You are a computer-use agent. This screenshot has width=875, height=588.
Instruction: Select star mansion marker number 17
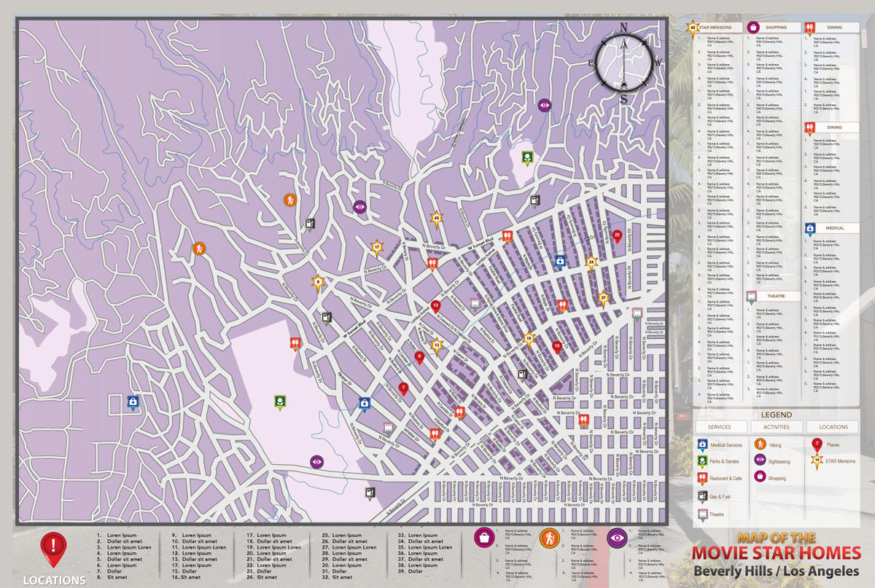pos(377,248)
